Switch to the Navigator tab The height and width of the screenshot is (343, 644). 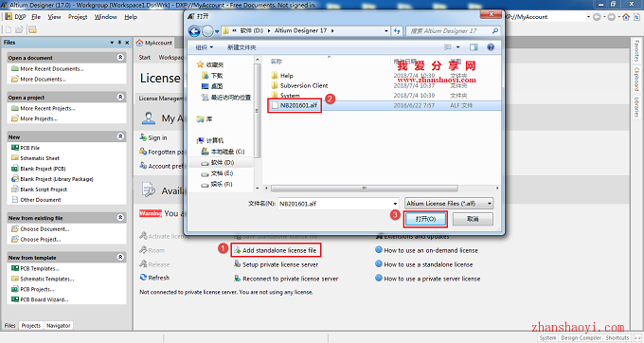click(x=59, y=325)
